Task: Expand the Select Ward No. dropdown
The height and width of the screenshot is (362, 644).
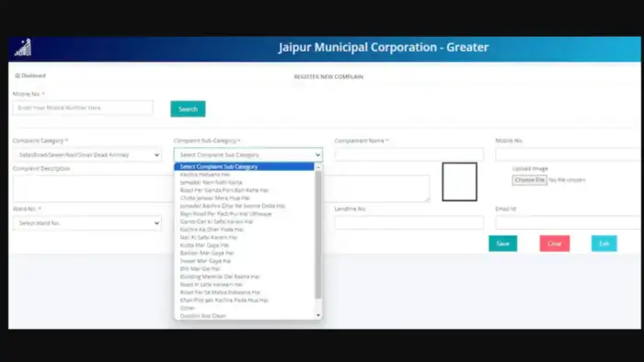Action: pos(87,223)
